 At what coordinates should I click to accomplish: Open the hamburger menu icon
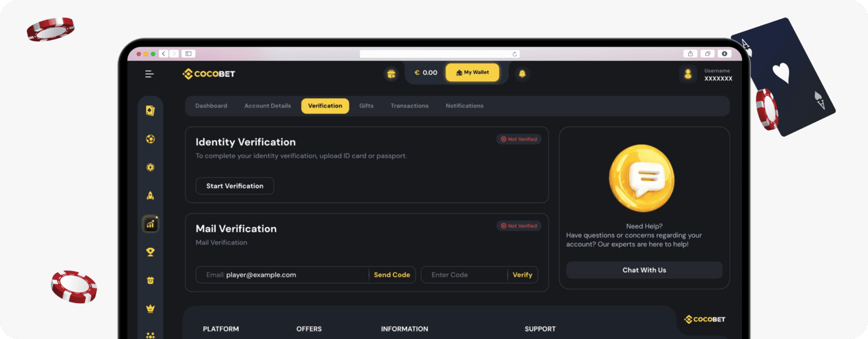tap(149, 74)
